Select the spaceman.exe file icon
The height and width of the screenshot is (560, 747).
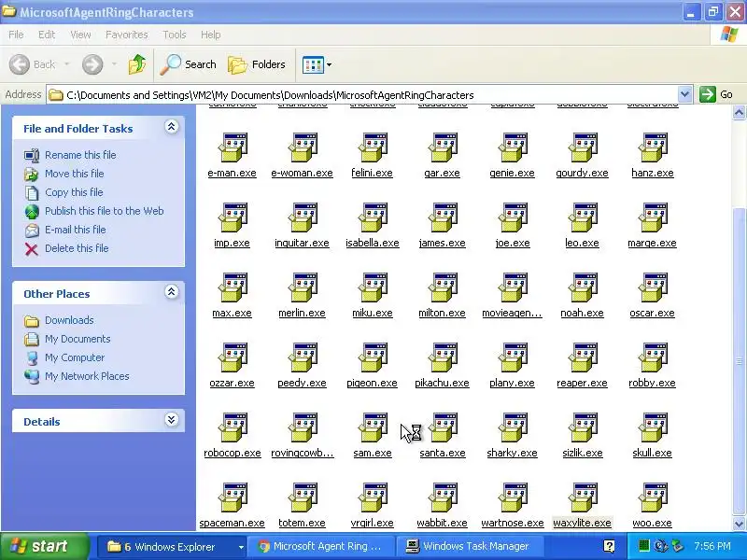tap(233, 498)
